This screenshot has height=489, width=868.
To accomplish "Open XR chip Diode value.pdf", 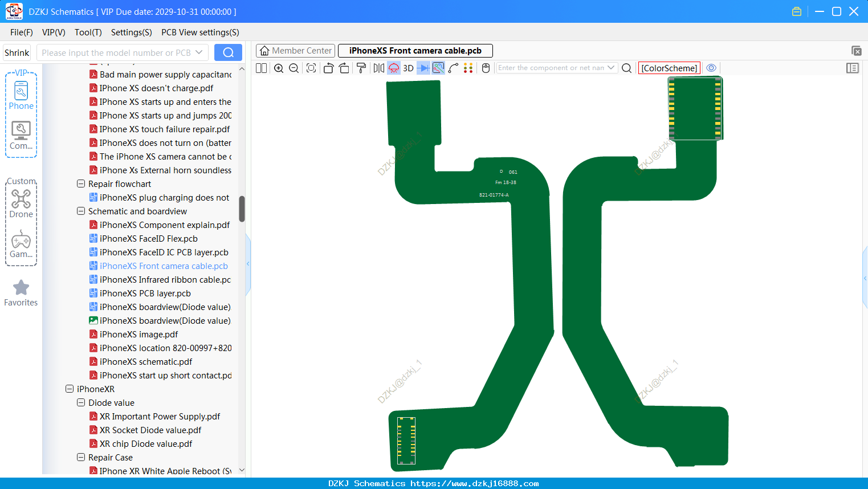I will click(x=146, y=444).
